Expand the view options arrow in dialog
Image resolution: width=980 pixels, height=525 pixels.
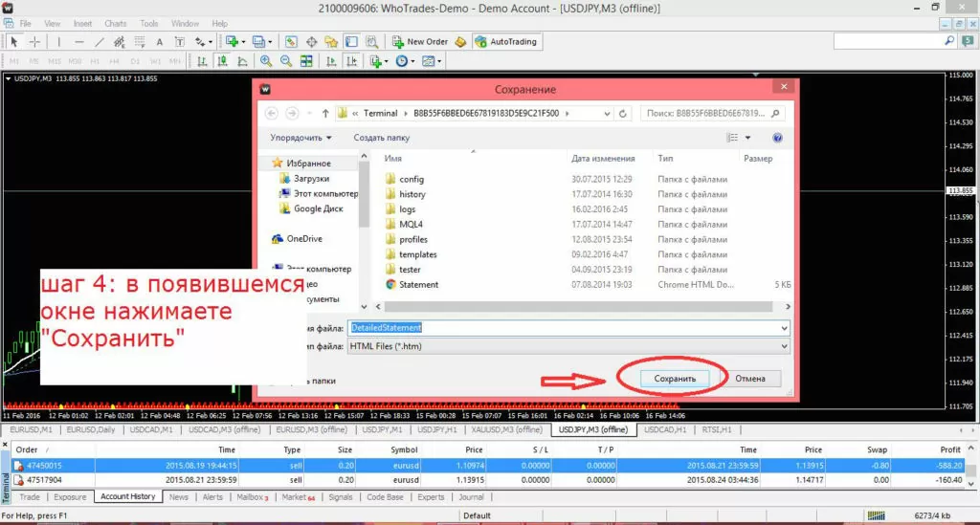(747, 138)
